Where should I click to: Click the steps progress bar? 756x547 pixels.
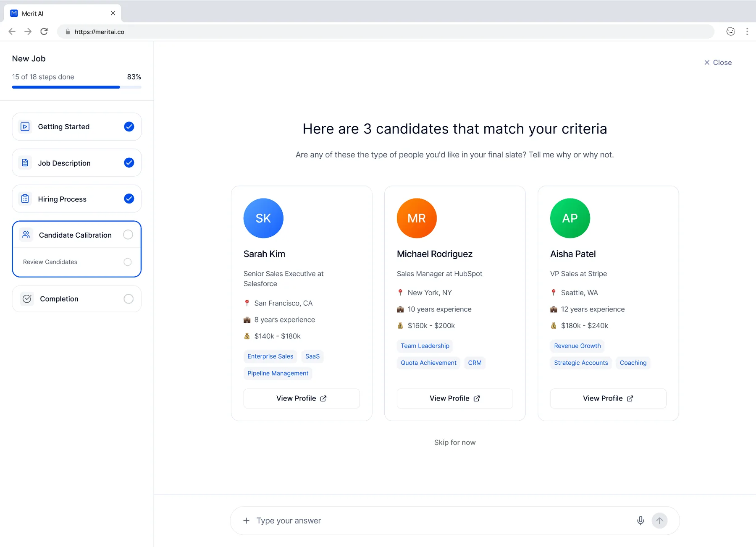click(77, 87)
